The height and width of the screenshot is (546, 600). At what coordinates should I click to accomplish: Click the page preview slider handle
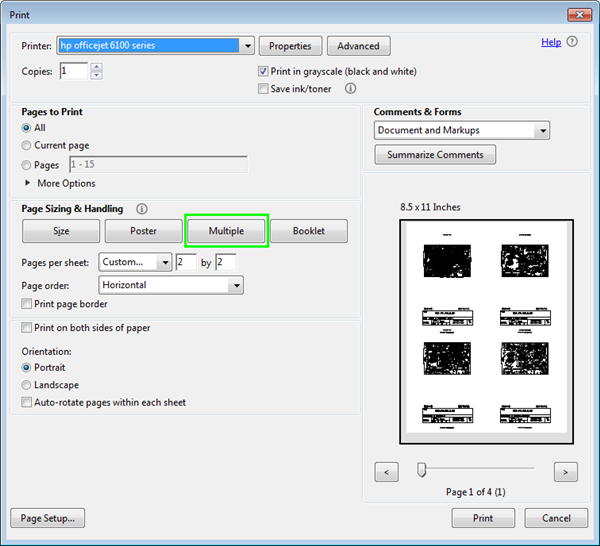click(x=422, y=469)
